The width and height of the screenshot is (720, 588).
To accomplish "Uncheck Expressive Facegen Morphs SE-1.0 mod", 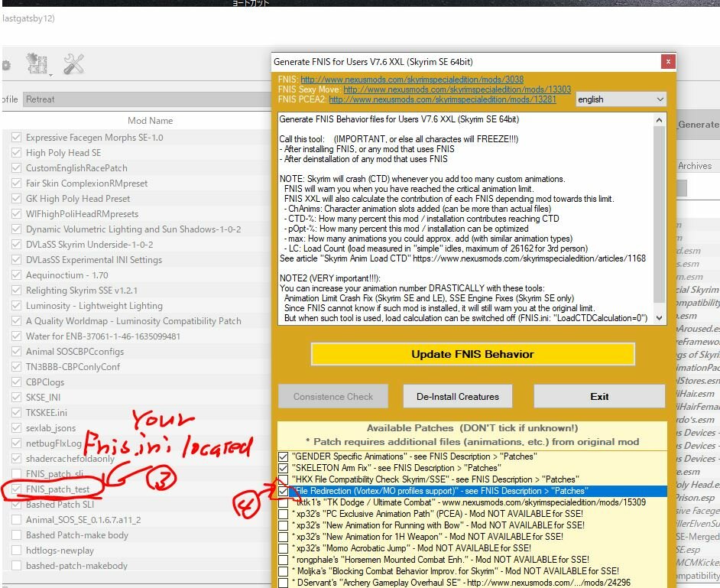I will point(16,138).
